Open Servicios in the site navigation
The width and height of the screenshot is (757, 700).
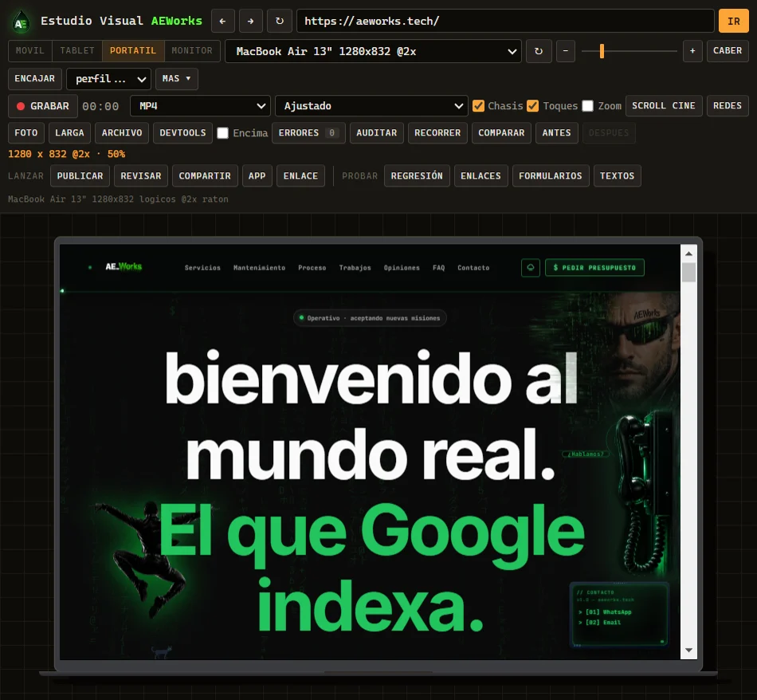(202, 268)
